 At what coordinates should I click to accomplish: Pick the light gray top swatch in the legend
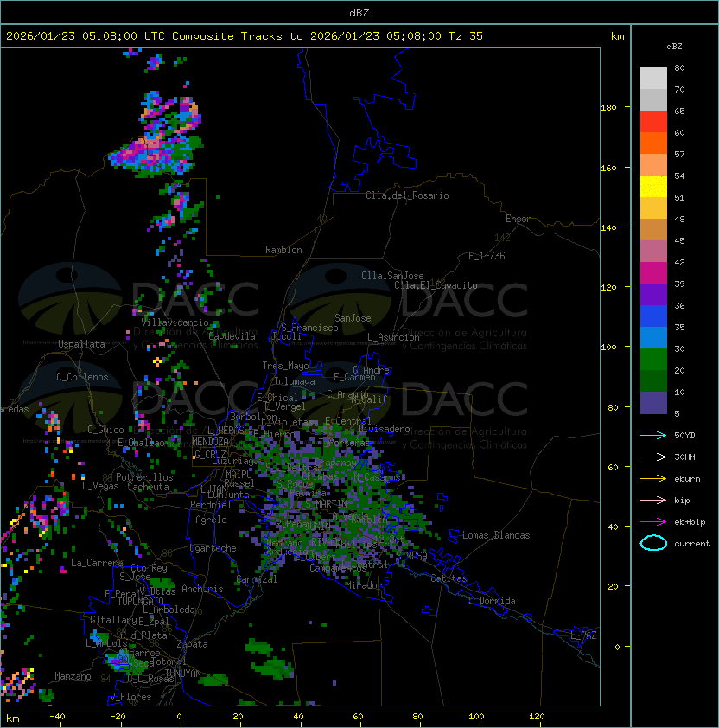[x=653, y=79]
